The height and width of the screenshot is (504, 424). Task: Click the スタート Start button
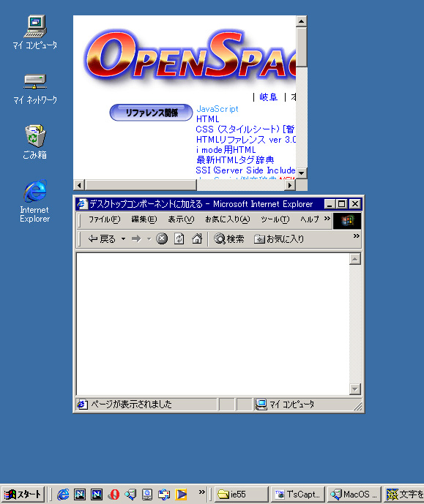click(x=22, y=494)
